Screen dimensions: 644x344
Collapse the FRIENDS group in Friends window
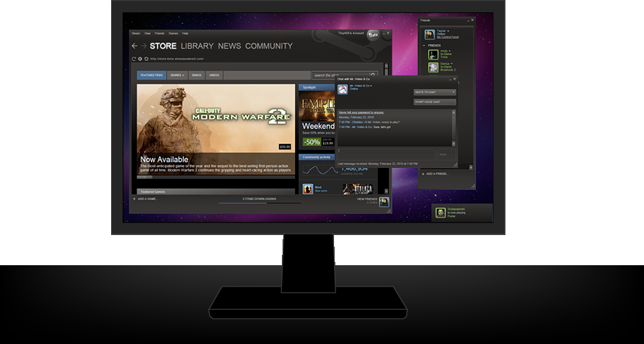pyautogui.click(x=425, y=45)
